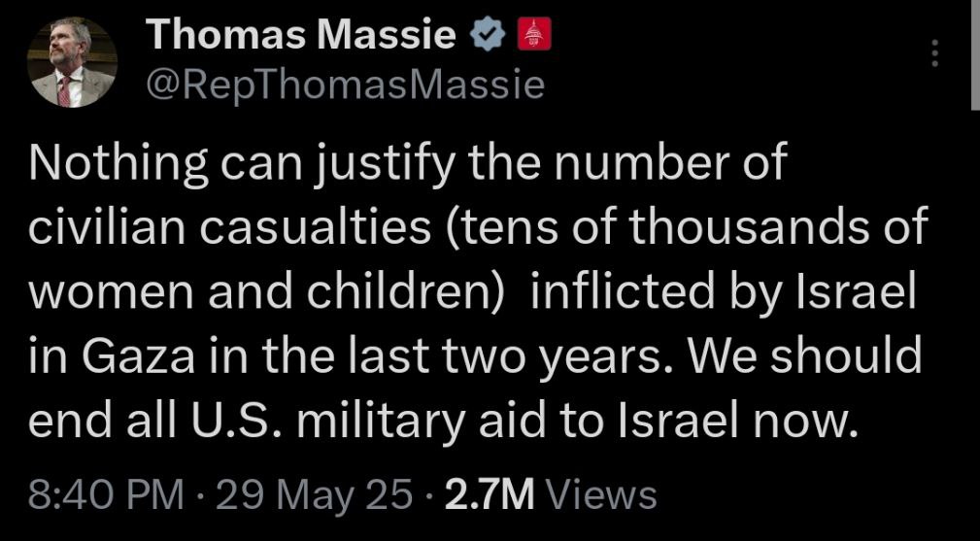This screenshot has height=541, width=980.
Task: Click the "tens of thousands of" text
Action: pyautogui.click(x=687, y=226)
